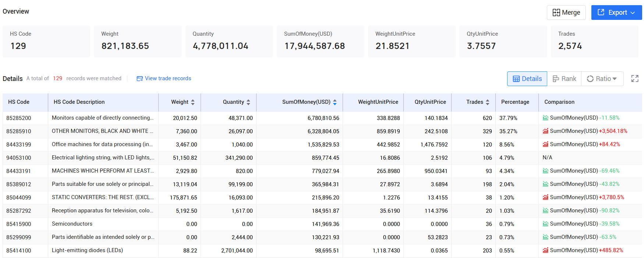
Task: Click 'Office machines for data processing' description
Action: [x=102, y=144]
